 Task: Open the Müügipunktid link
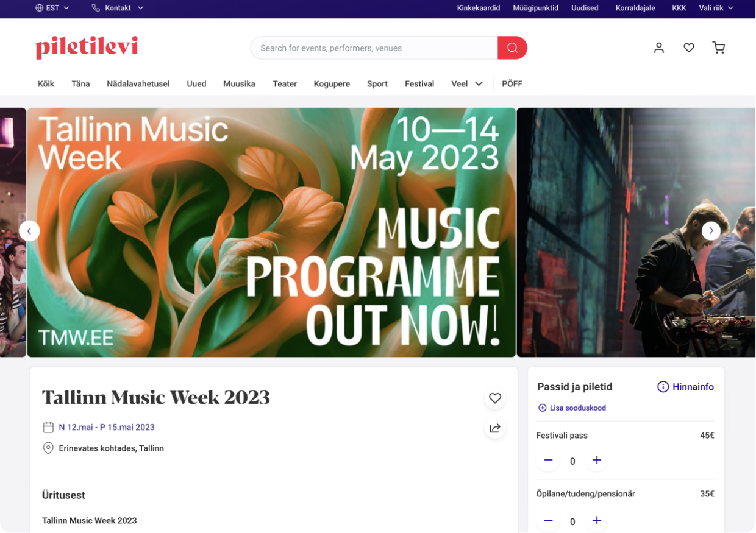(x=536, y=8)
